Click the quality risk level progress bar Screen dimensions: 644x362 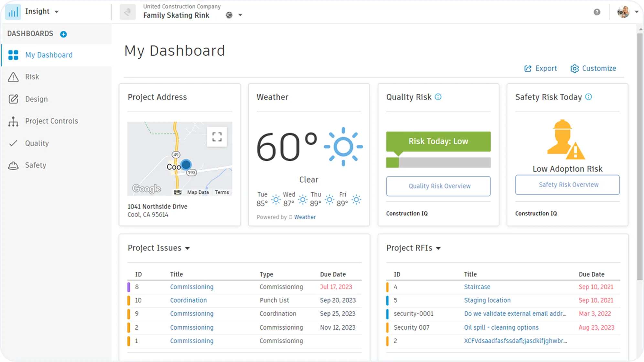tap(438, 162)
